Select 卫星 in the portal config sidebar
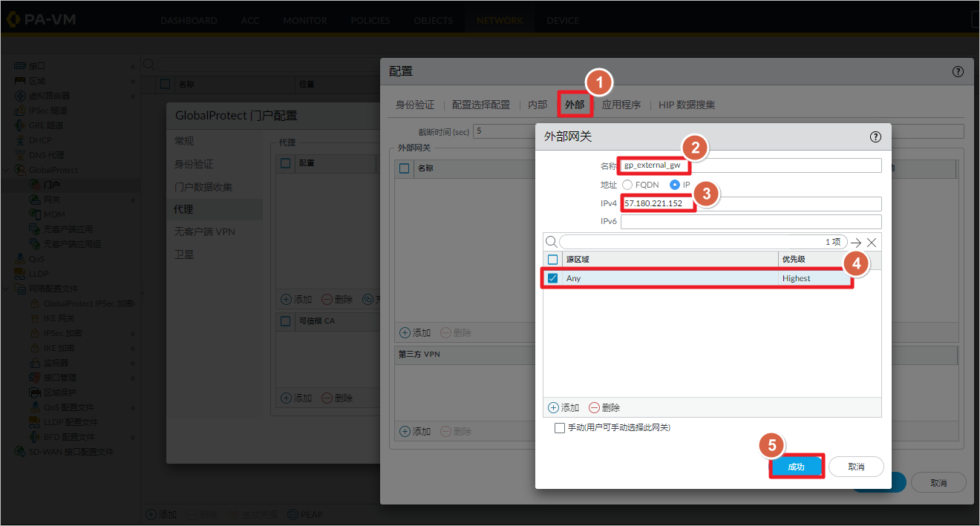This screenshot has width=980, height=526. 183,254
